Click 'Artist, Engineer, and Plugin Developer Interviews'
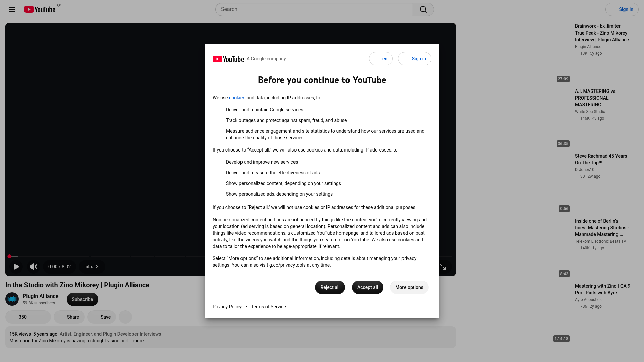 pos(110,334)
